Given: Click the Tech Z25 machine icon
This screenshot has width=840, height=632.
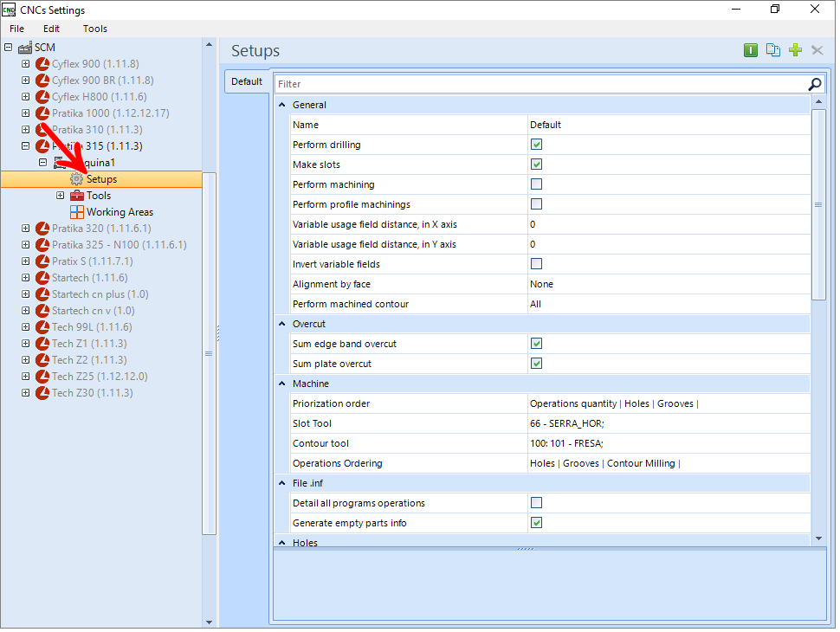Looking at the screenshot, I should point(42,377).
